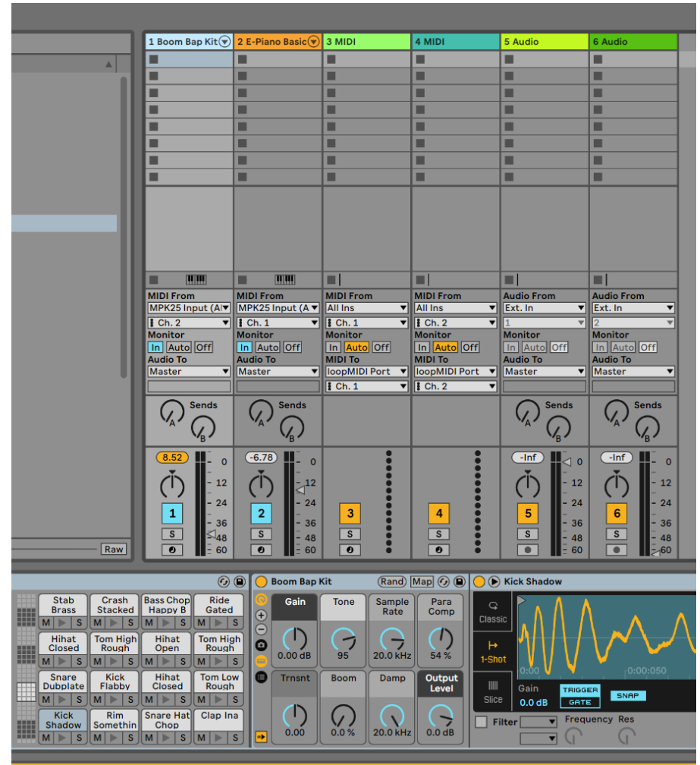Open track 4 MIDI To Ch. 2 output channel dropdown
Viewport: 700px width, 765px height.
(456, 386)
